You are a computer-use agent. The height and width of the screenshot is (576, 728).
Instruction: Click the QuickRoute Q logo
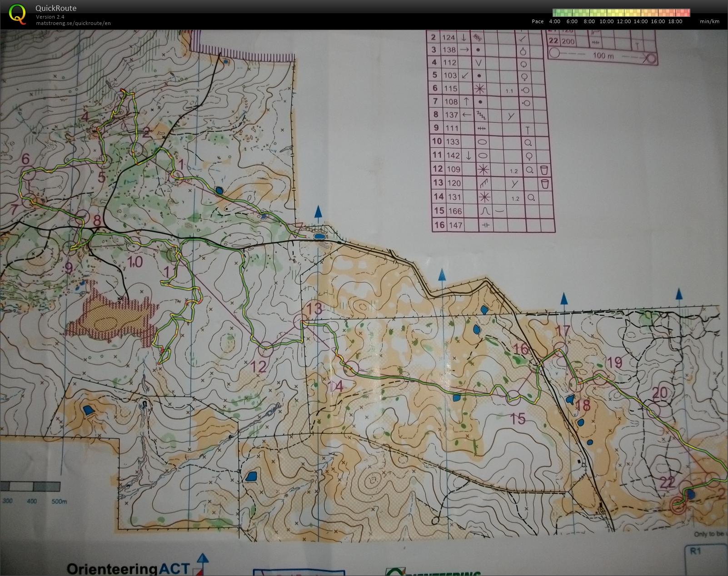click(17, 14)
